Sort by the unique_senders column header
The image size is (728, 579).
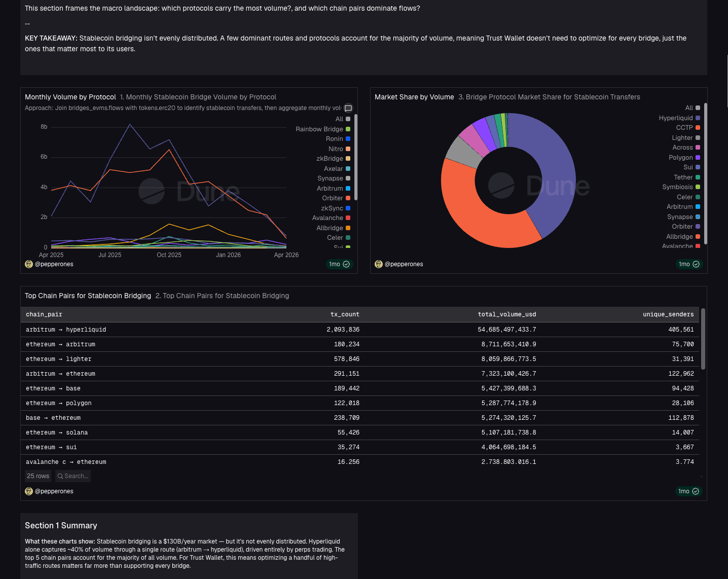pyautogui.click(x=668, y=314)
